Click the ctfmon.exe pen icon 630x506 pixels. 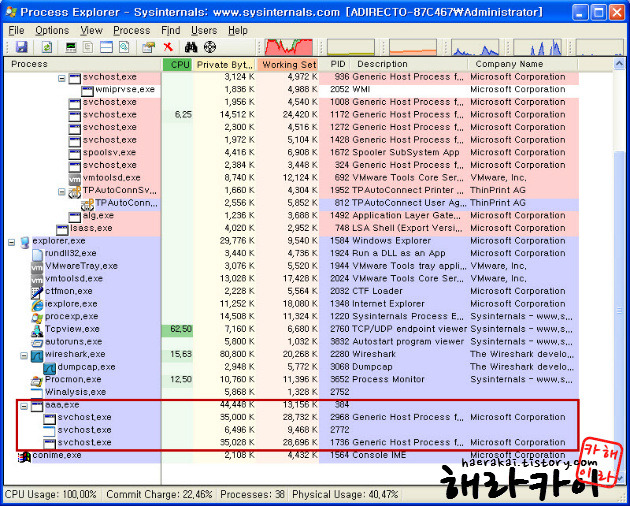(x=37, y=293)
